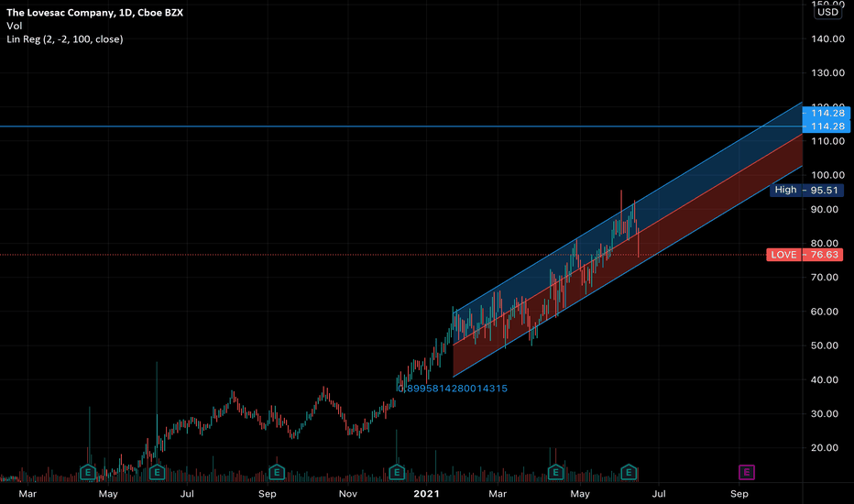Click the earnings E marker near Sep 2020
Viewport: 854px width, 504px height.
tap(277, 473)
